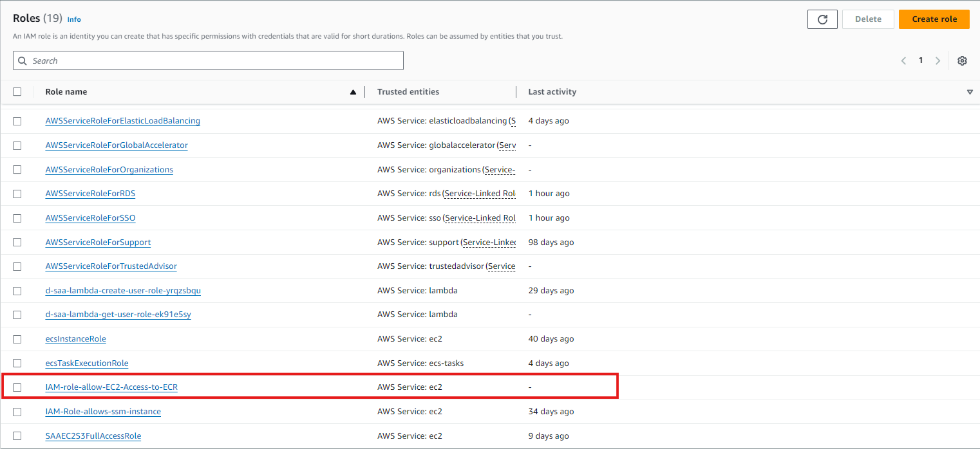Screen dimensions: 980x449
Task: Check the AWSServiceRoleForRDS row checkbox
Action: 17,194
